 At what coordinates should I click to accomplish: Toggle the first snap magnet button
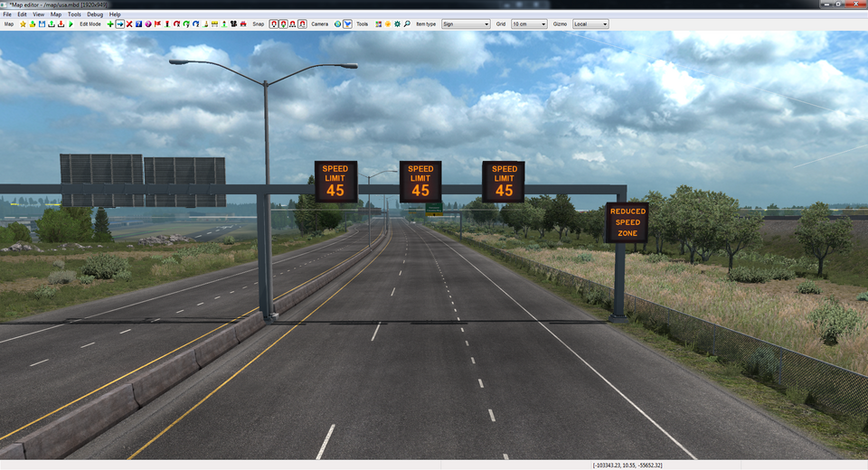(x=274, y=24)
